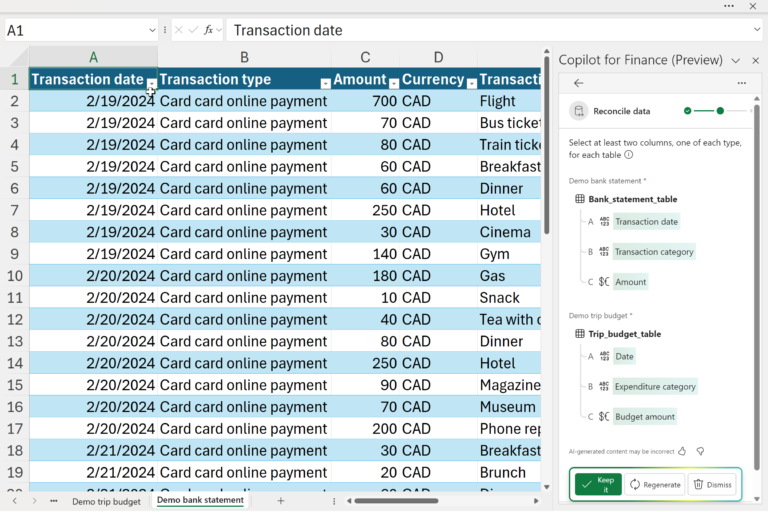
Task: Click the Regenerate button
Action: (x=655, y=484)
